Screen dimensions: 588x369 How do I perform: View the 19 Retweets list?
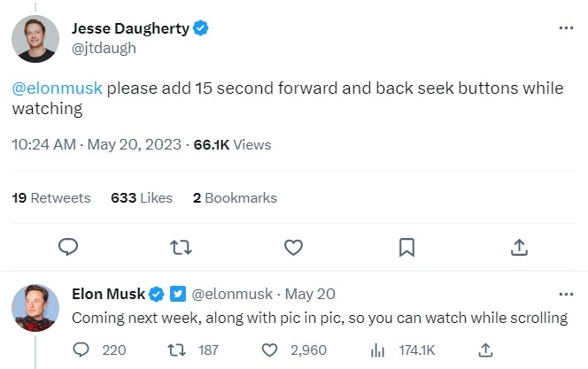[51, 198]
